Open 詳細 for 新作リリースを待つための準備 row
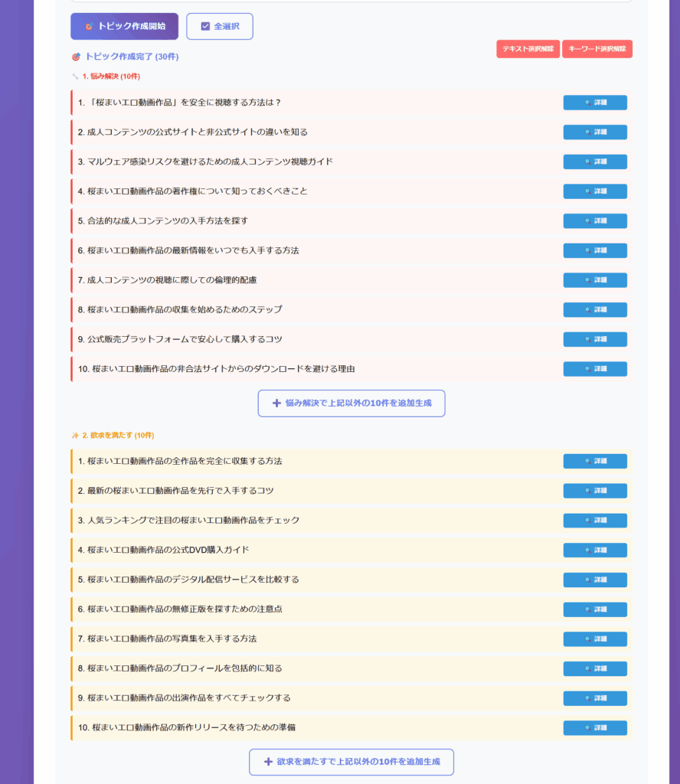 pyautogui.click(x=595, y=727)
